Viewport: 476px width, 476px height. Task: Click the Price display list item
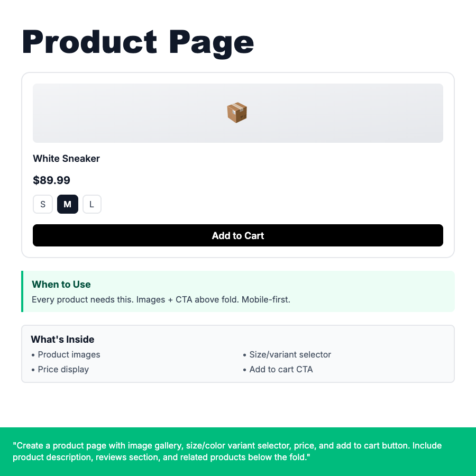63,369
